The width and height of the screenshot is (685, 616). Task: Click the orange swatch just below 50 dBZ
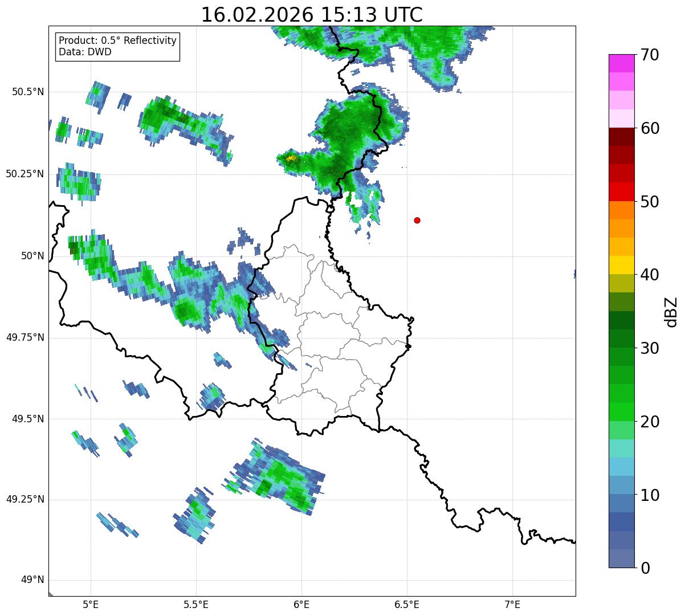(621, 210)
